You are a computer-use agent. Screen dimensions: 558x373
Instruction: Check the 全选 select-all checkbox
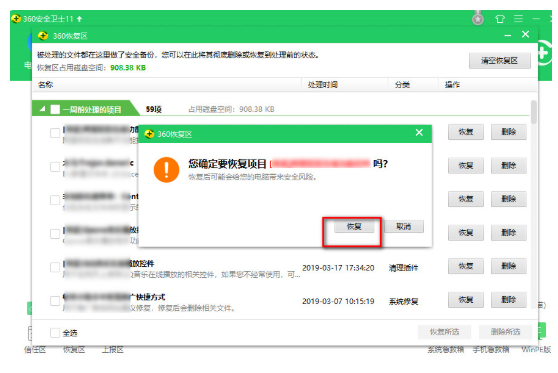55,333
